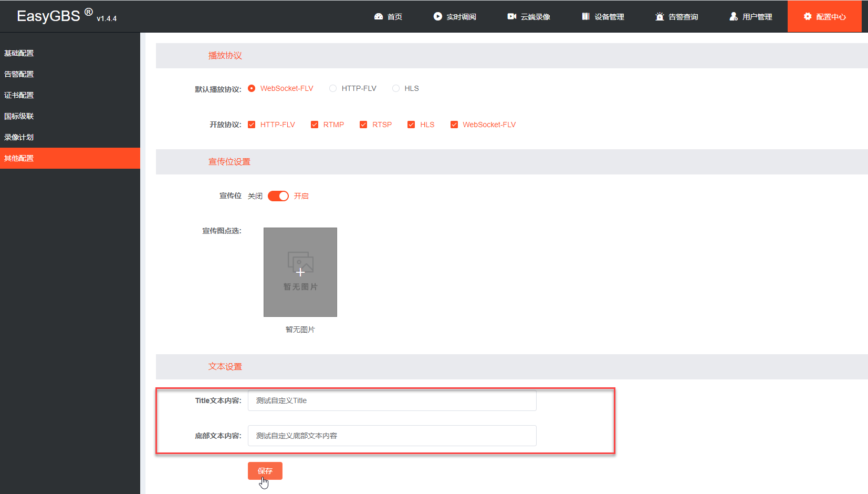Select WebSocket-FLV default protocol radio
This screenshot has height=494, width=868.
coord(252,88)
